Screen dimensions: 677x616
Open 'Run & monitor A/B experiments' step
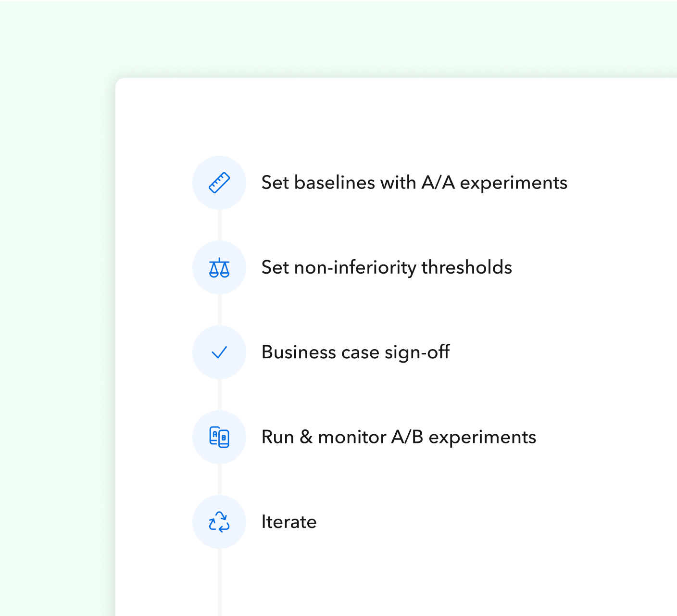tap(399, 437)
